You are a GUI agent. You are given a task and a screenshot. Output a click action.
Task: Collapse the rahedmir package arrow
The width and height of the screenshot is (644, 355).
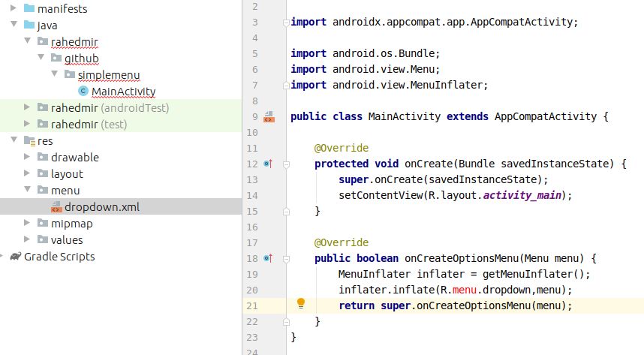click(27, 41)
